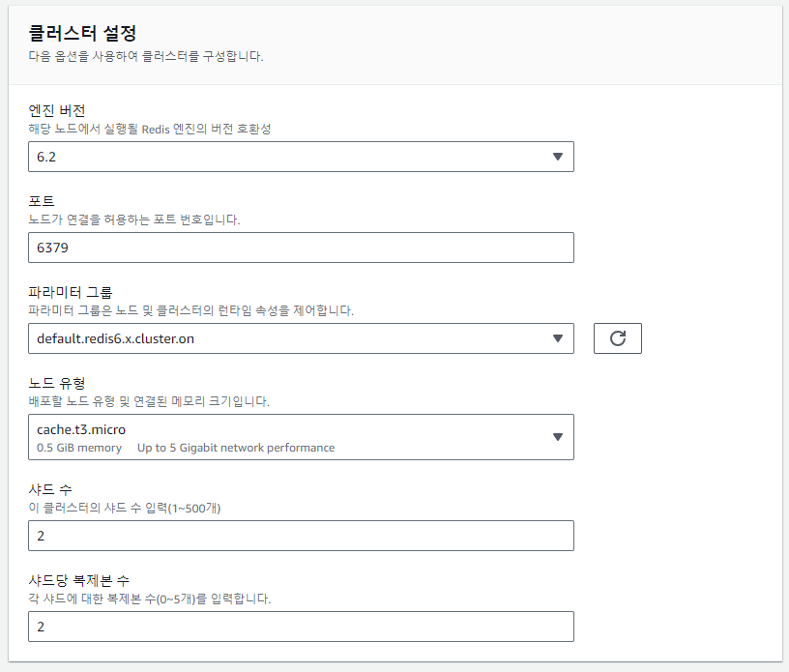Viewport: 789px width, 672px height.
Task: Open the default.redis6.x.cluster.on parameter group dropdown
Action: click(301, 338)
